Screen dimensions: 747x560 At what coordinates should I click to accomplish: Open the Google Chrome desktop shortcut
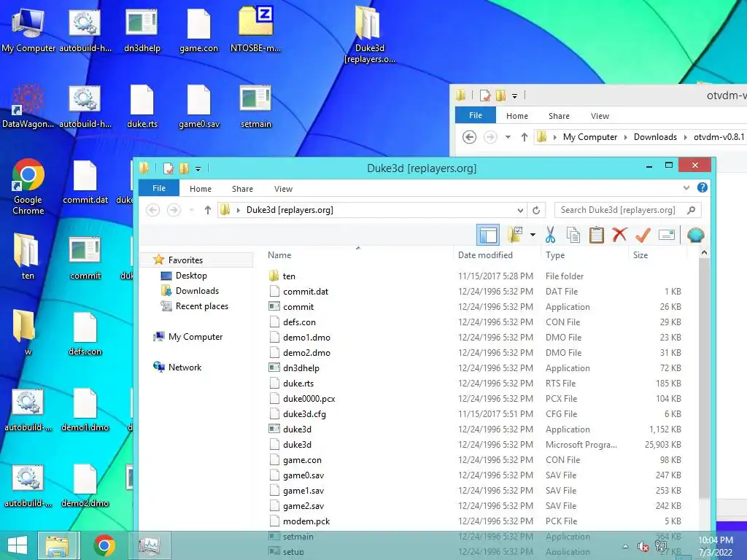(28, 187)
